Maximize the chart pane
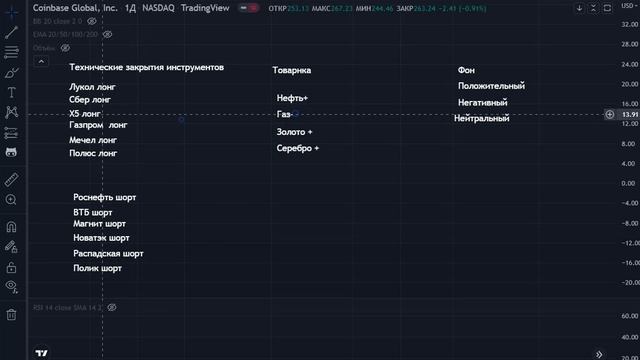Screen dimensions: 640x360 tap(607, 8)
